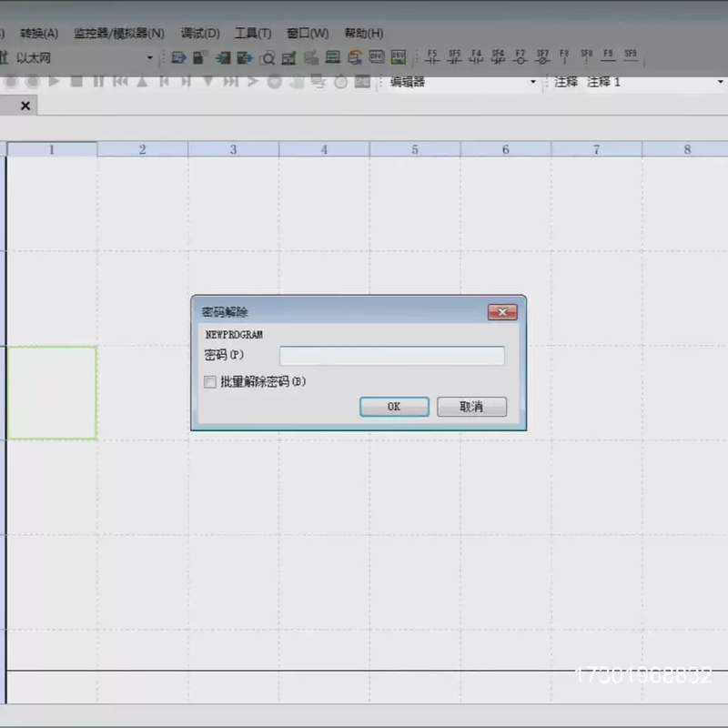Click the OK button in password dialog
The image size is (728, 728).
pyautogui.click(x=394, y=407)
